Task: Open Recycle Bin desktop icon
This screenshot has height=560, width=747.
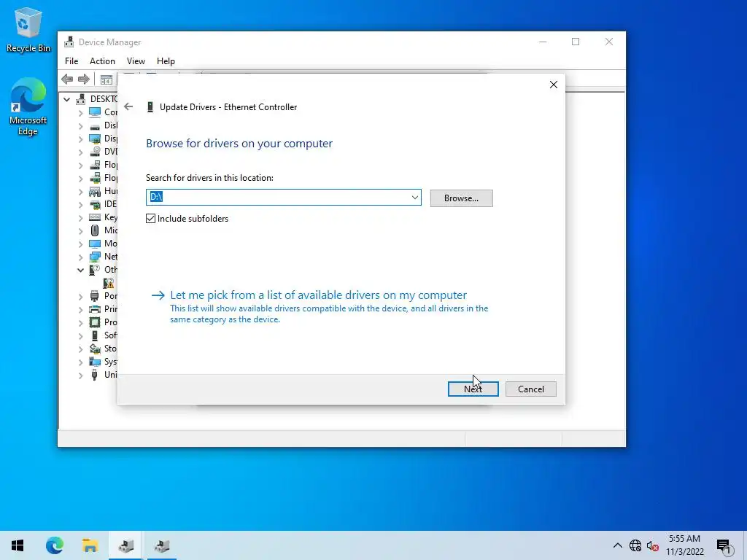Action: pos(28,30)
